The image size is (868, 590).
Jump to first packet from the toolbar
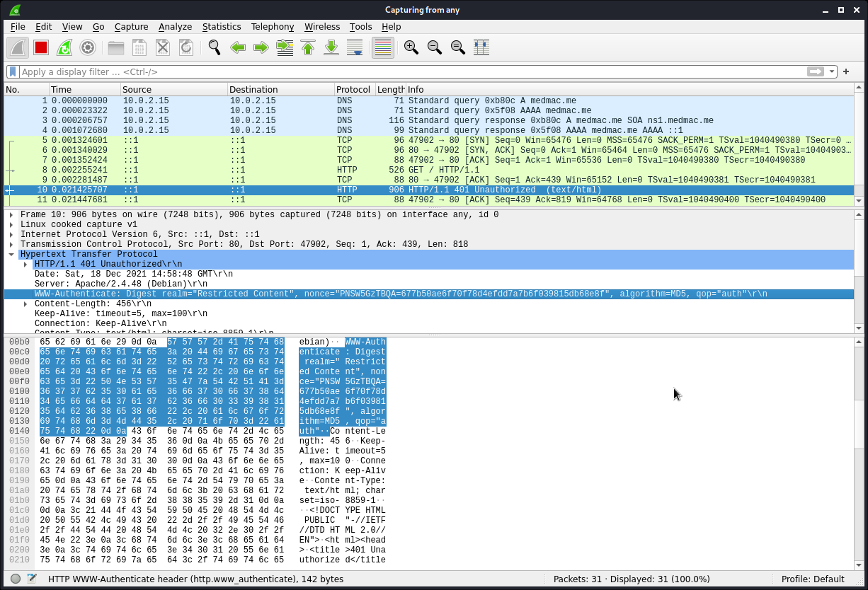(308, 47)
